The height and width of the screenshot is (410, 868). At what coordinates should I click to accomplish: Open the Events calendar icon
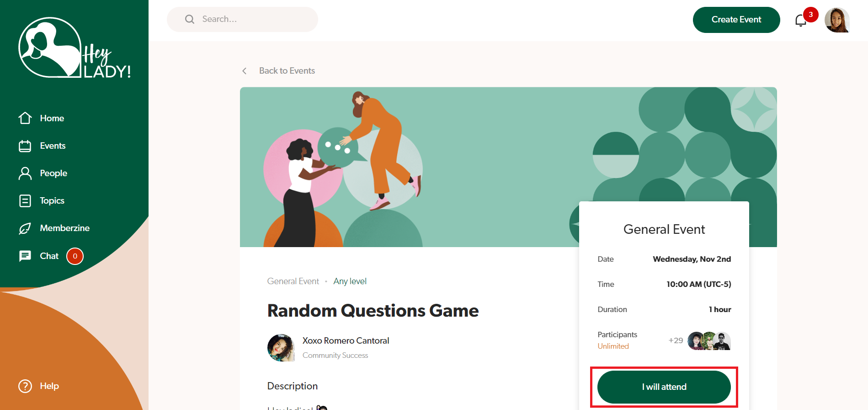click(25, 146)
